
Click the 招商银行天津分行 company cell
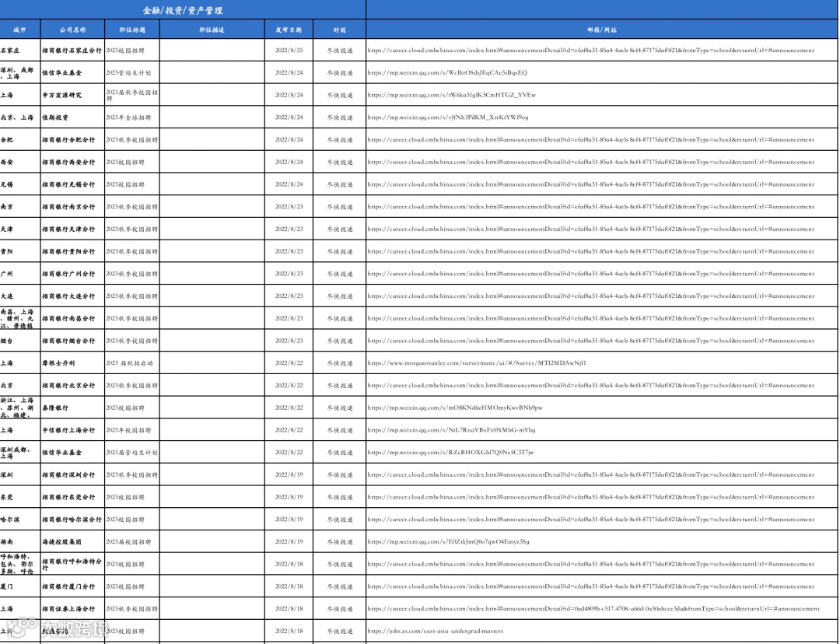(x=72, y=229)
